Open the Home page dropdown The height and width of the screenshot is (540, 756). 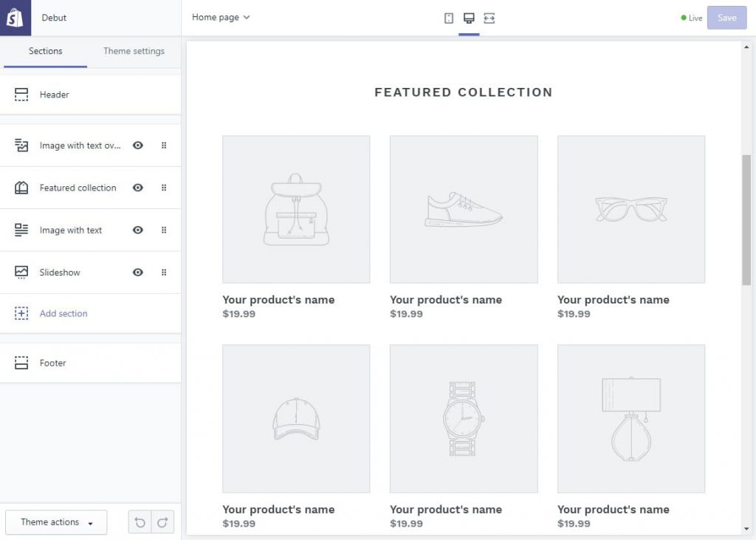(x=221, y=17)
